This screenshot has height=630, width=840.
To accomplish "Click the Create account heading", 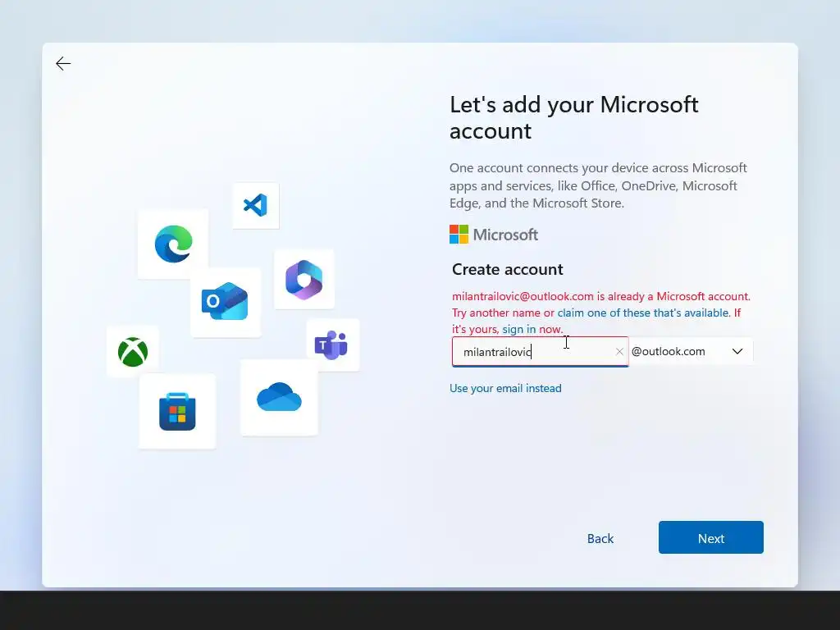I will coord(507,269).
